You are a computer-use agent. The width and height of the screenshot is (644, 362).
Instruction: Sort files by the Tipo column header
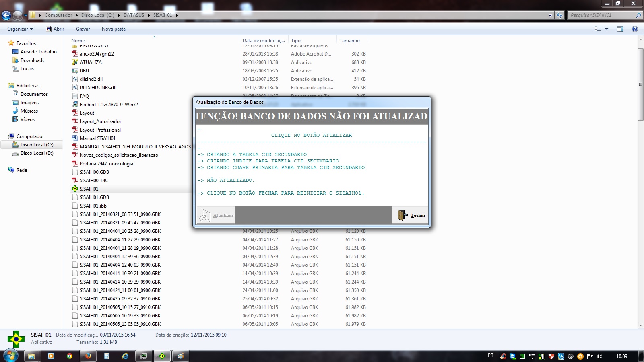tap(313, 40)
